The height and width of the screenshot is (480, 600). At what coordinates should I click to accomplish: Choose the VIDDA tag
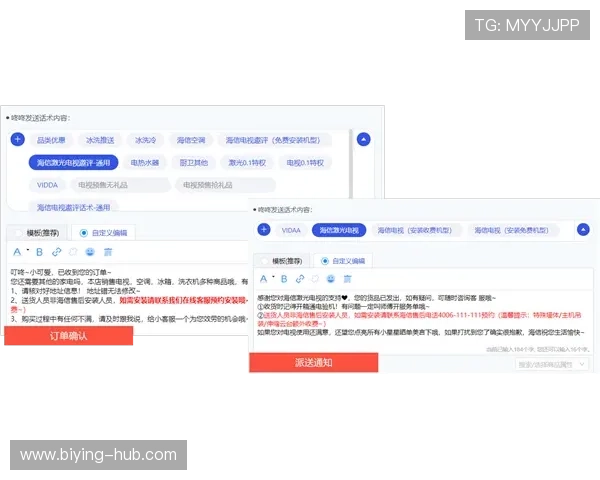[x=47, y=185]
